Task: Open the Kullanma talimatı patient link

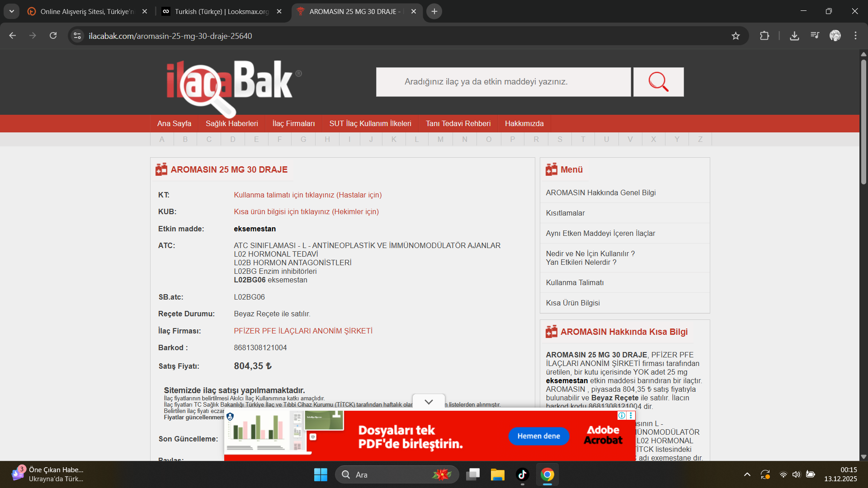Action: (x=307, y=195)
